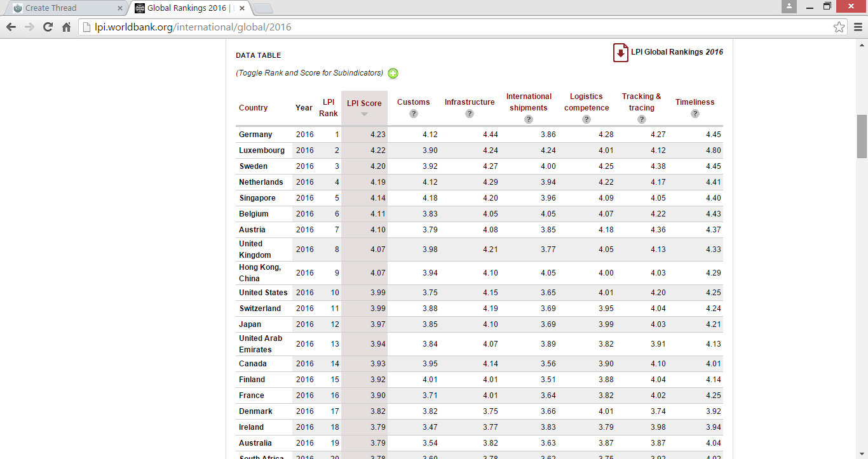Viewport: 868px width, 459px height.
Task: Sort by International shipments header
Action: tap(529, 102)
